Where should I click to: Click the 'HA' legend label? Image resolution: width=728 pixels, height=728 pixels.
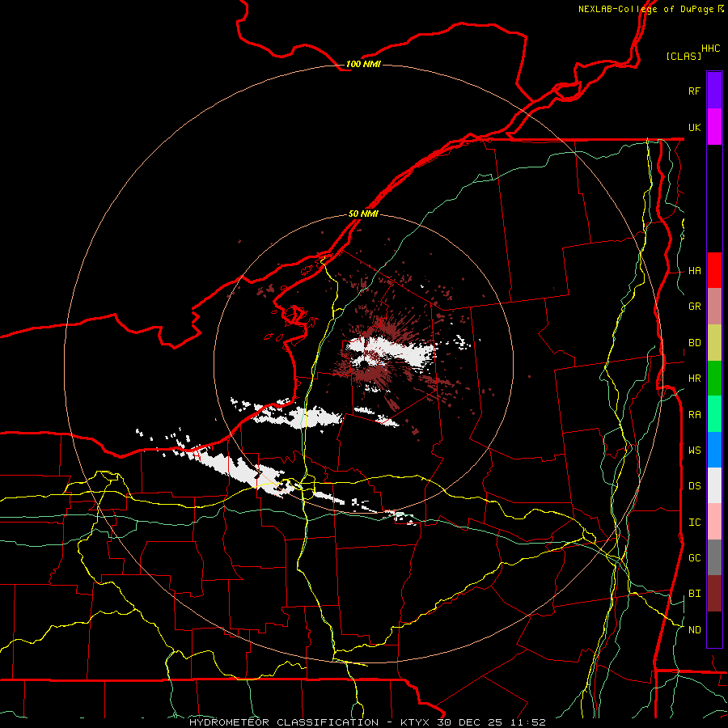[694, 271]
